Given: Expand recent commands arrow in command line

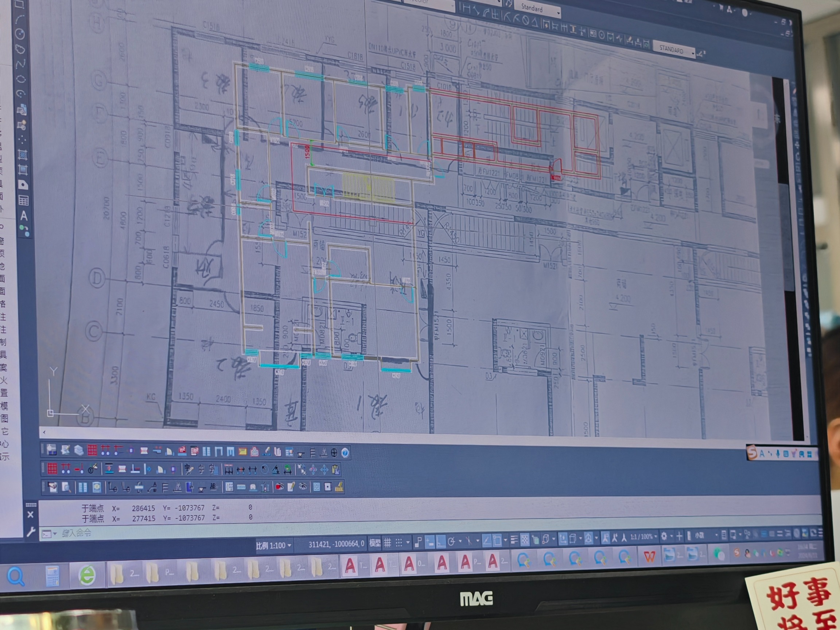Looking at the screenshot, I should [55, 534].
